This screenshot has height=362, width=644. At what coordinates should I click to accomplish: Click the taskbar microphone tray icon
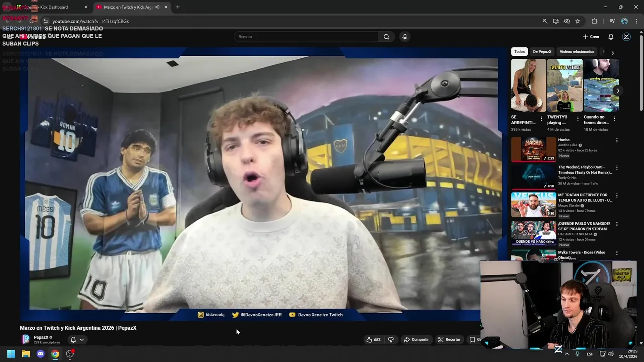coord(577,354)
